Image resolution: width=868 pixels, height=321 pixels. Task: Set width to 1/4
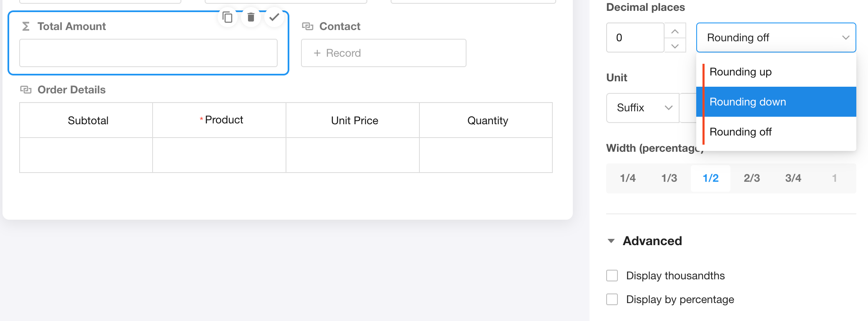[627, 178]
